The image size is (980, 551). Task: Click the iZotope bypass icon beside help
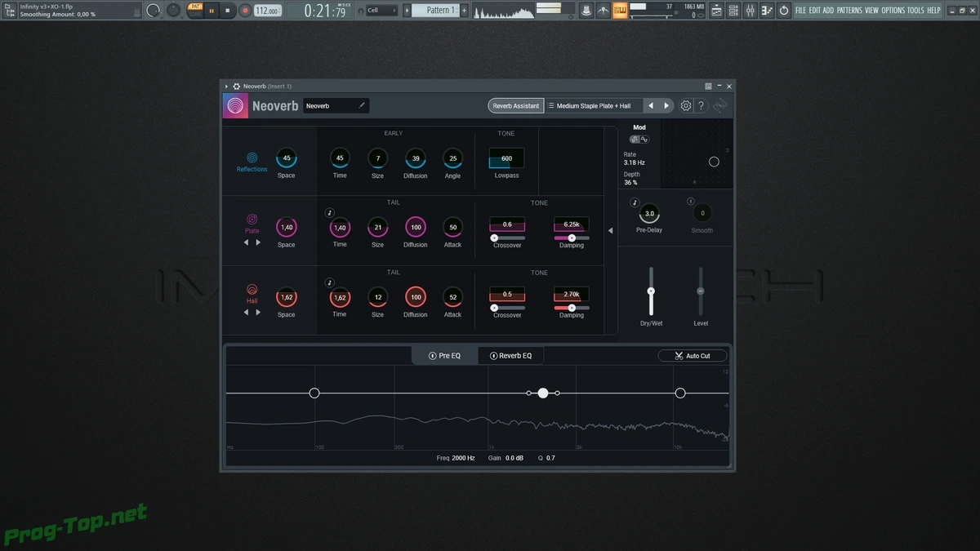(x=719, y=106)
